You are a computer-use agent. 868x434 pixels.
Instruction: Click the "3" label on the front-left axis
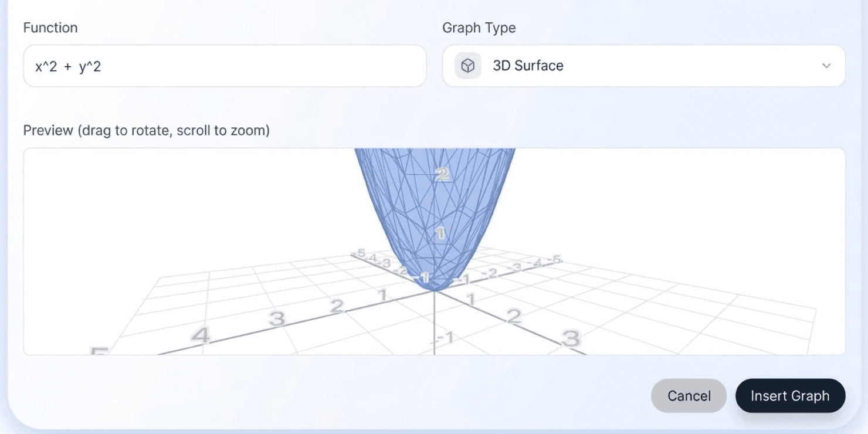pos(276,319)
